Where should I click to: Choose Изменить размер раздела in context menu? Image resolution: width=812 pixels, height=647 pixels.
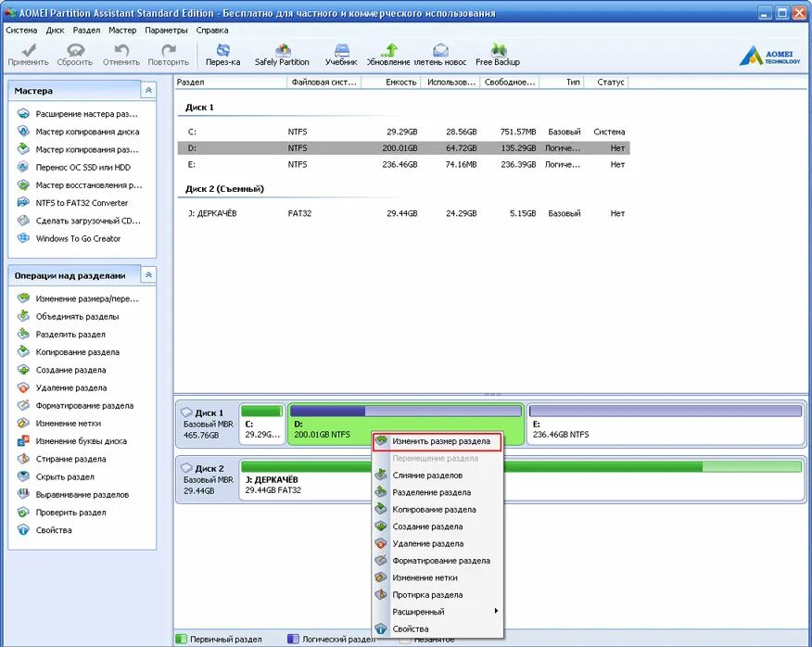tap(438, 442)
